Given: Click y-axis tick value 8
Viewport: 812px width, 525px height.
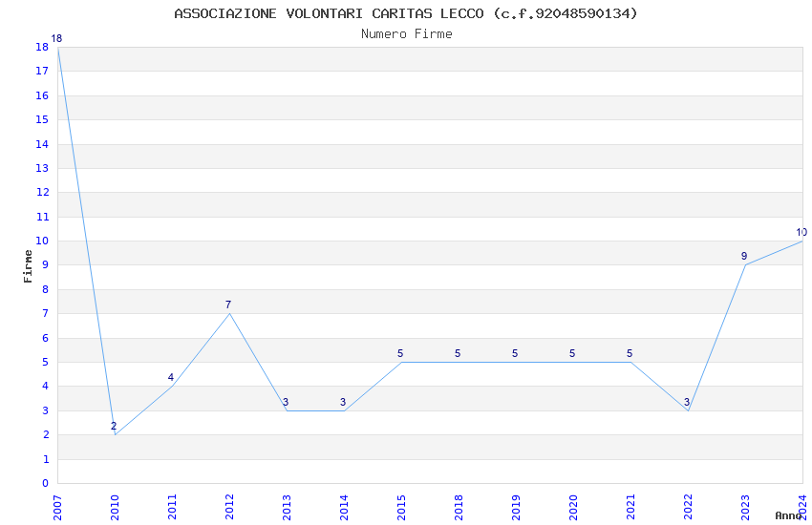Looking at the screenshot, I should pos(46,289).
